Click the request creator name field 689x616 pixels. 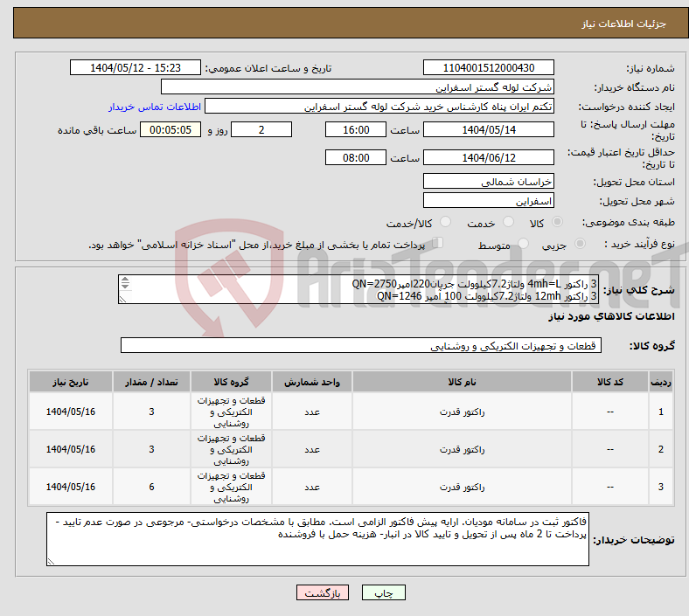pos(379,107)
